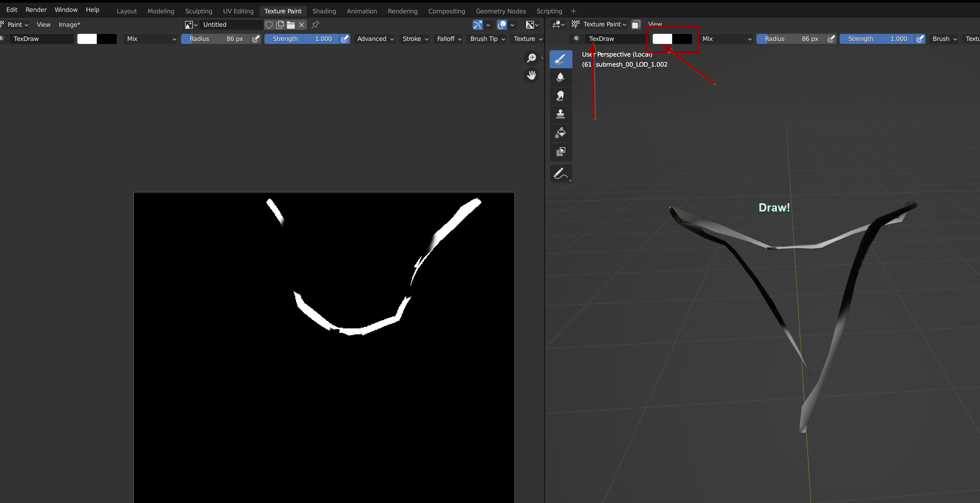
Task: Open image file with folder icon
Action: 291,25
